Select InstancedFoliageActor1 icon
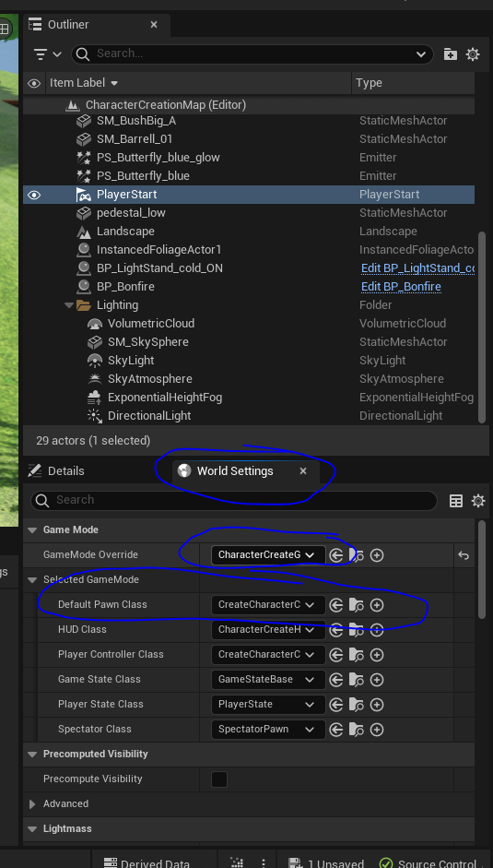 click(84, 250)
